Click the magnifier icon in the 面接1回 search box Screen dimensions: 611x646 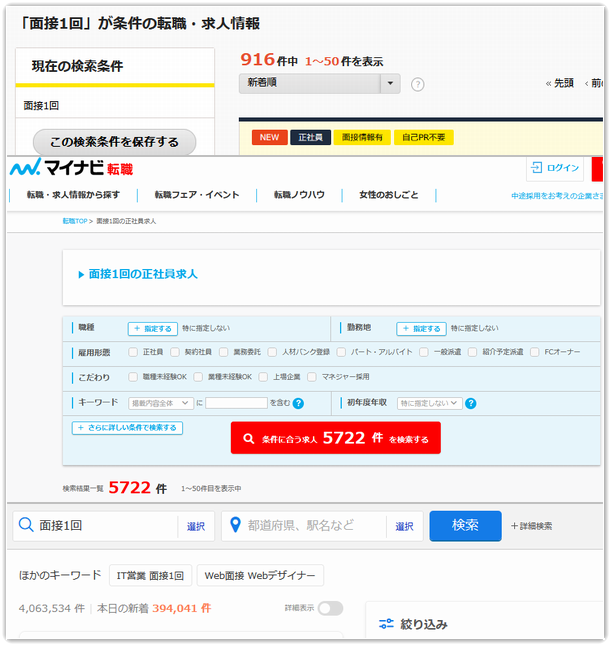pyautogui.click(x=26, y=526)
